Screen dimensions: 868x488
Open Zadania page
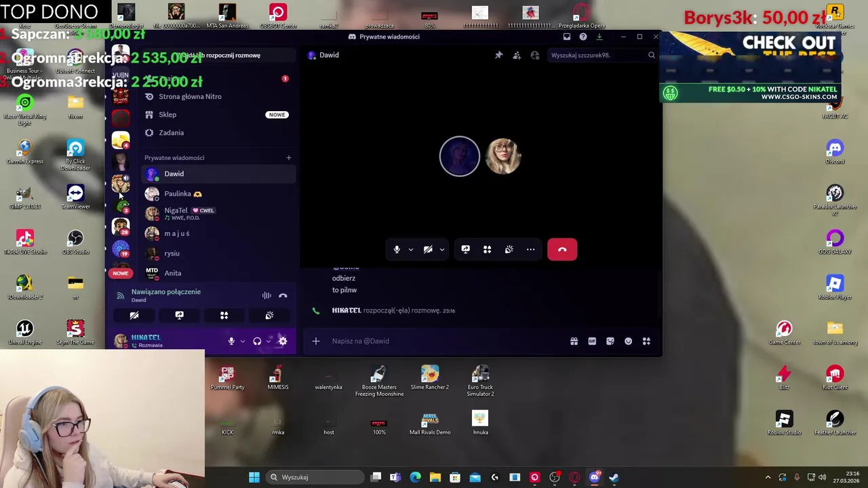click(x=218, y=133)
